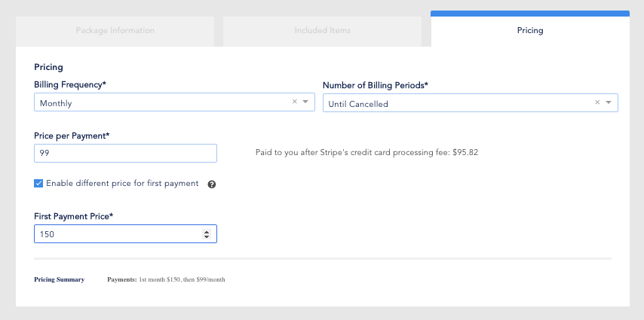Clear the Monthly billing frequency selection
The height and width of the screenshot is (320, 644).
click(x=295, y=102)
